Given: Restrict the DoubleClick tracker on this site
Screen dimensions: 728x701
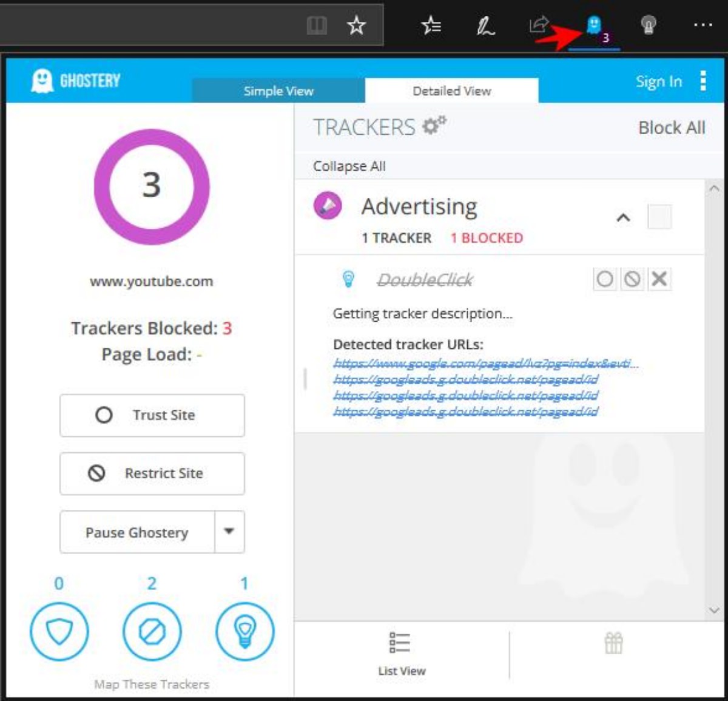Looking at the screenshot, I should pyautogui.click(x=632, y=279).
